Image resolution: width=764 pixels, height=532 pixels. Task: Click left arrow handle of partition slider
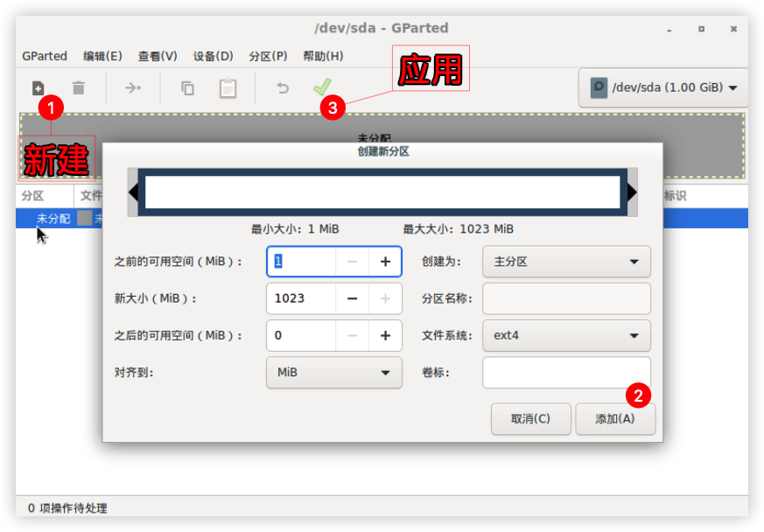[x=133, y=192]
